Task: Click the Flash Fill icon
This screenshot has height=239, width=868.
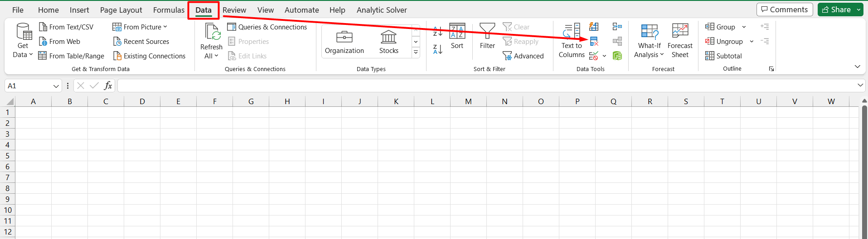Action: click(594, 27)
